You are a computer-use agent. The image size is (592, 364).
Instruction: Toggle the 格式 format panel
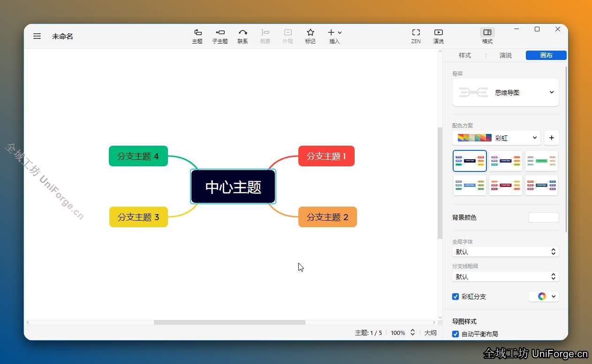click(487, 36)
